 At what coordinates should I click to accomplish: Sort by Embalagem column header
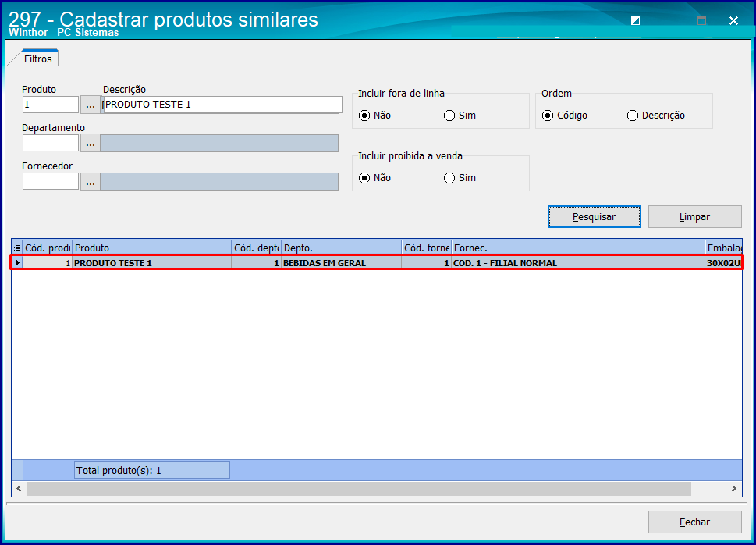click(724, 248)
